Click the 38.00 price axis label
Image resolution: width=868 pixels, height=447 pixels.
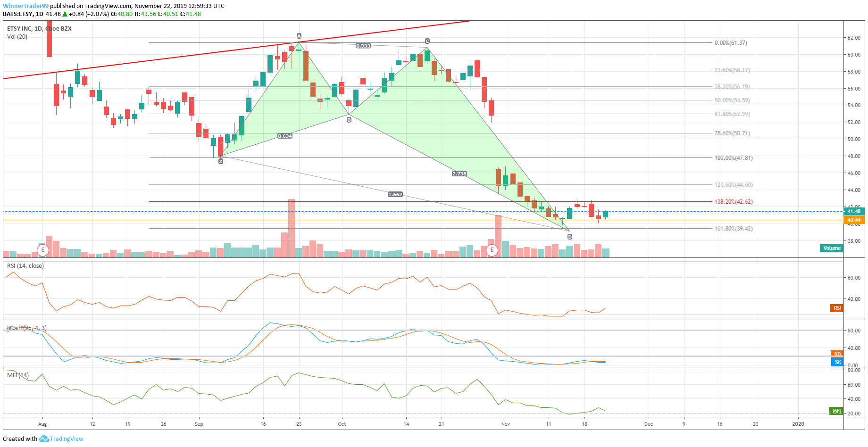point(854,241)
